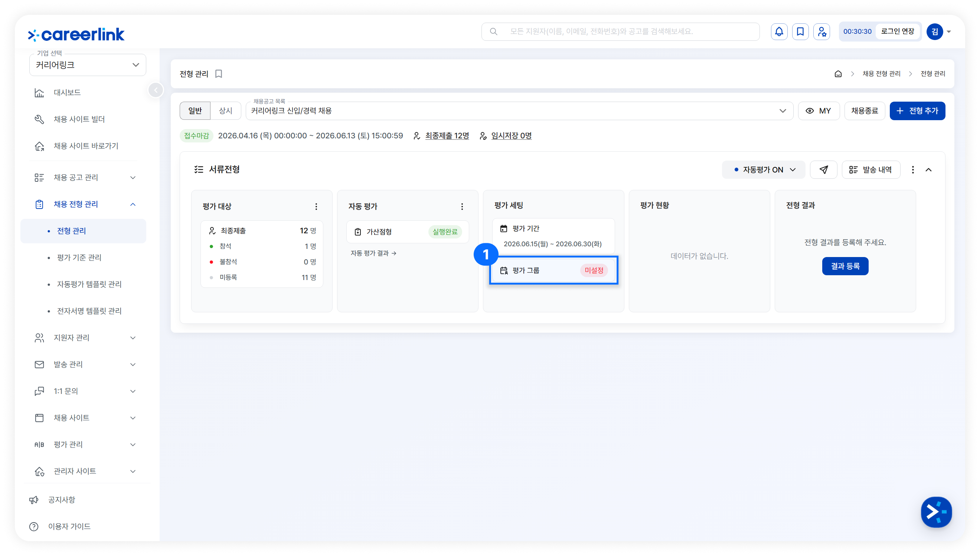Select the 상시 toggle

click(225, 111)
